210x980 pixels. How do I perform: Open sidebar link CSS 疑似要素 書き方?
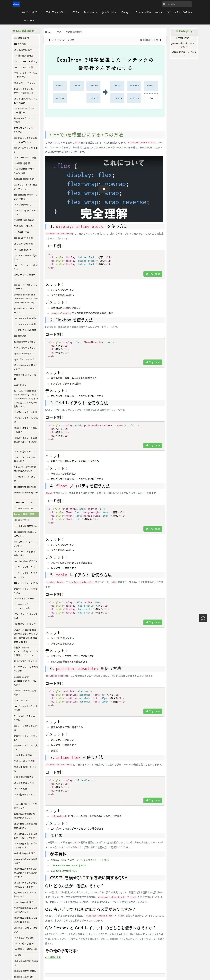click(23, 56)
